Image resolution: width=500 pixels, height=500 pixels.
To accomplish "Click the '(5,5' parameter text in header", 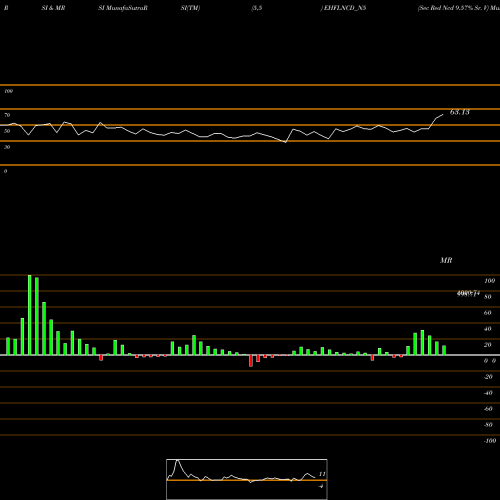I will click(x=257, y=8).
